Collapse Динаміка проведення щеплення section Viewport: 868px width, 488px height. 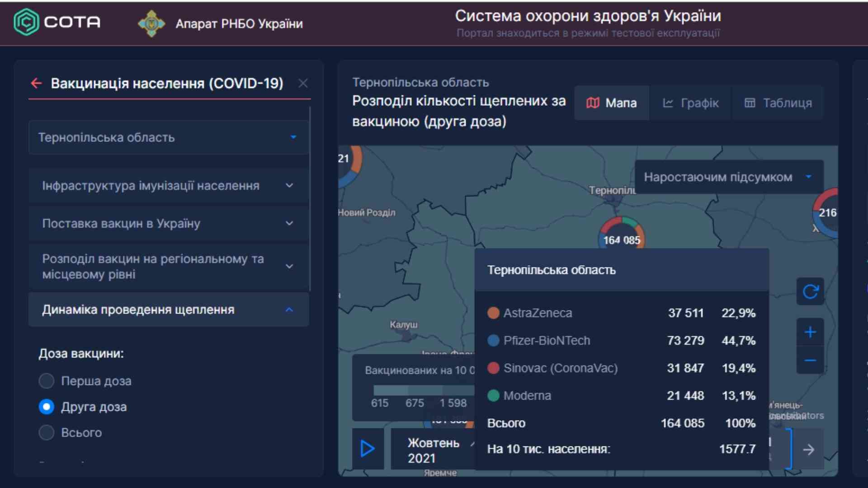tap(168, 310)
